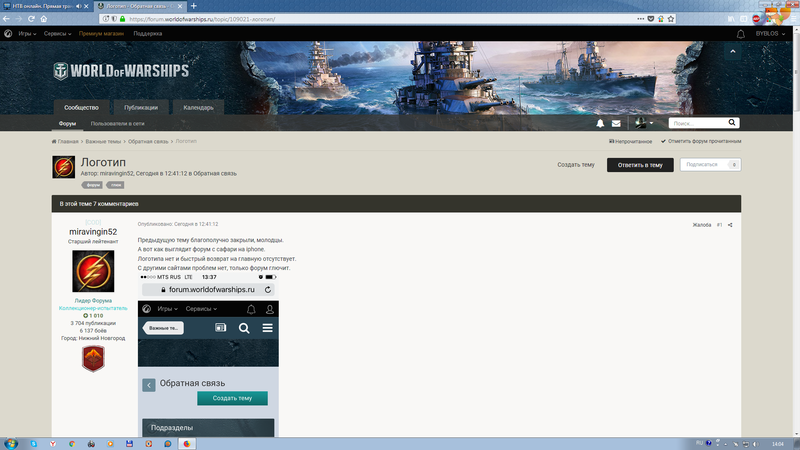Open the Сервисы dropdown menu
This screenshot has height=450, width=800.
click(x=57, y=34)
